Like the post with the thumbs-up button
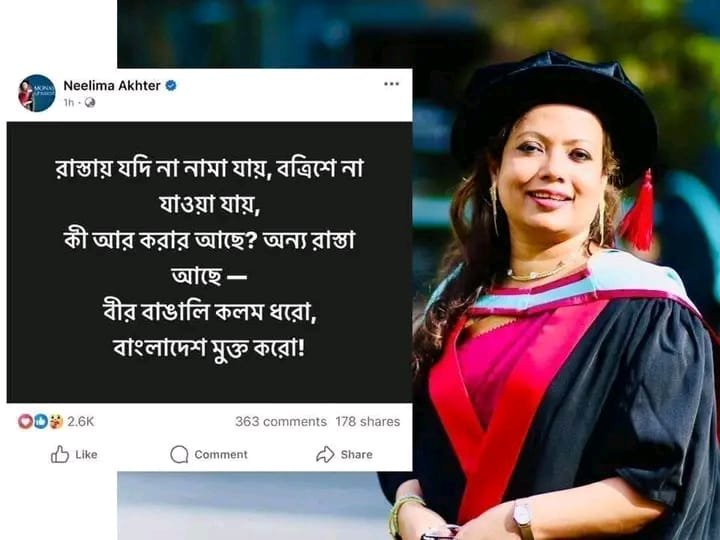The image size is (720, 540). (74, 455)
